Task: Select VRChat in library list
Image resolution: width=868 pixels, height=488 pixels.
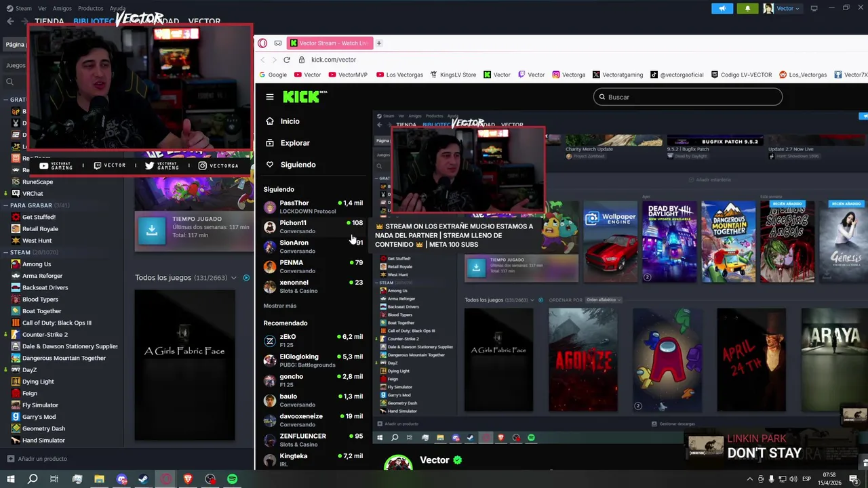Action: [33, 193]
